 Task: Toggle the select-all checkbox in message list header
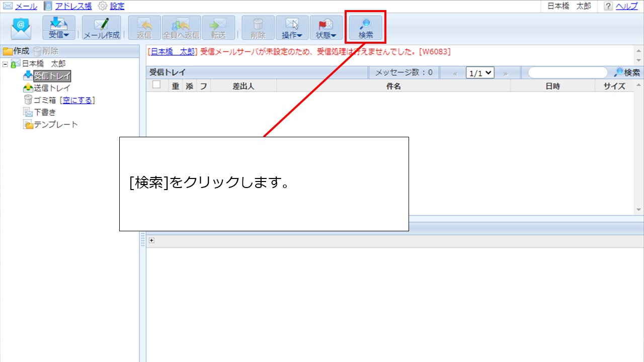click(x=156, y=85)
